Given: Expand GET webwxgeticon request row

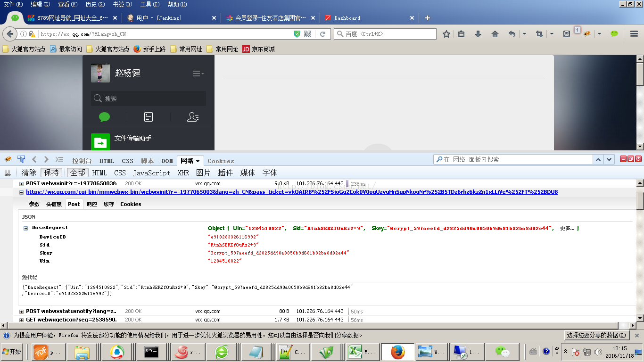Looking at the screenshot, I should [21, 320].
